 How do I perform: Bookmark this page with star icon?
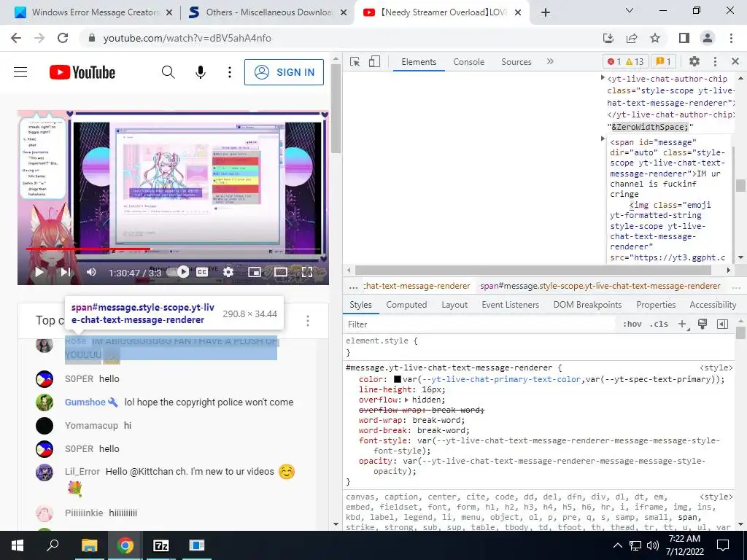click(655, 38)
